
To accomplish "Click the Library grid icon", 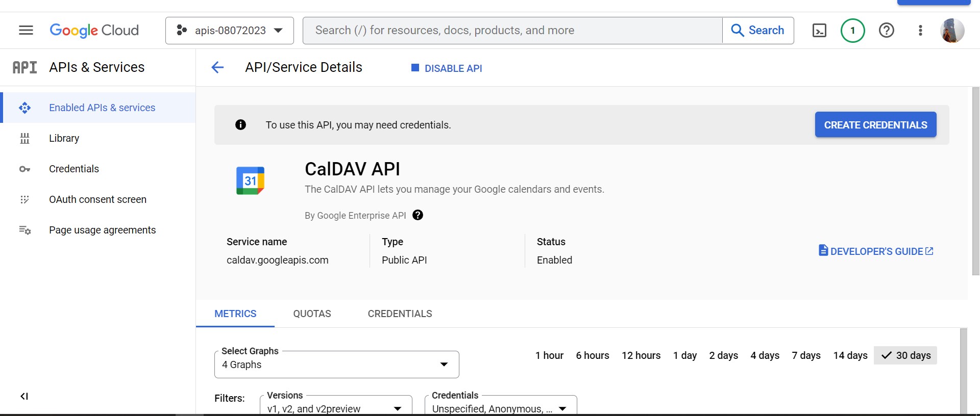I will 24,138.
